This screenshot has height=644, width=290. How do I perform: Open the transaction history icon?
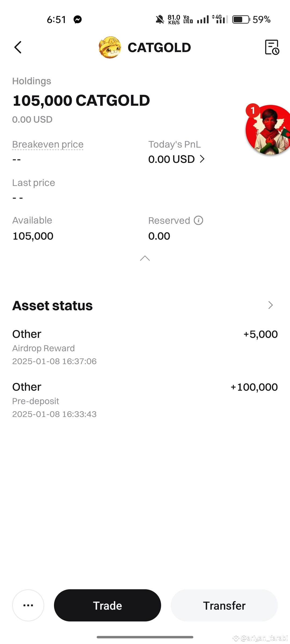point(272,47)
